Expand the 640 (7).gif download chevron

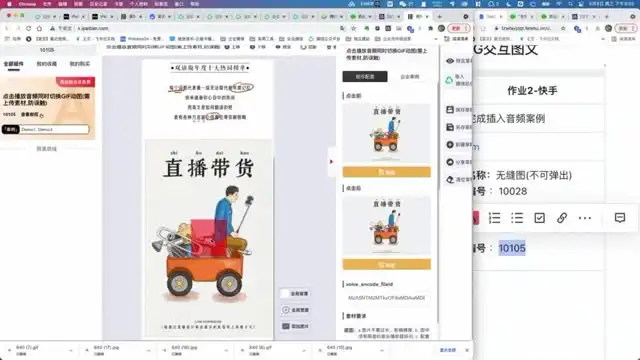click(71, 351)
